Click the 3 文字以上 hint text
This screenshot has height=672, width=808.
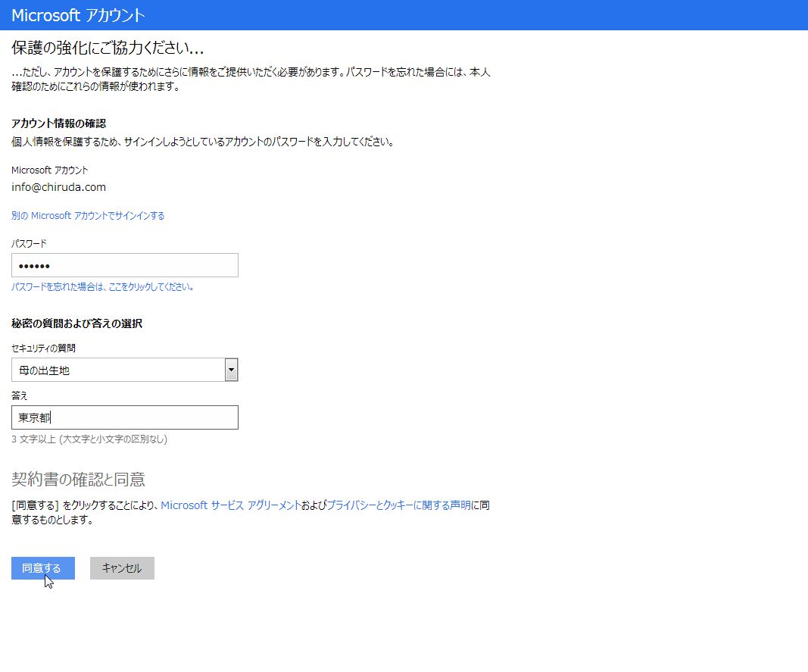point(89,439)
